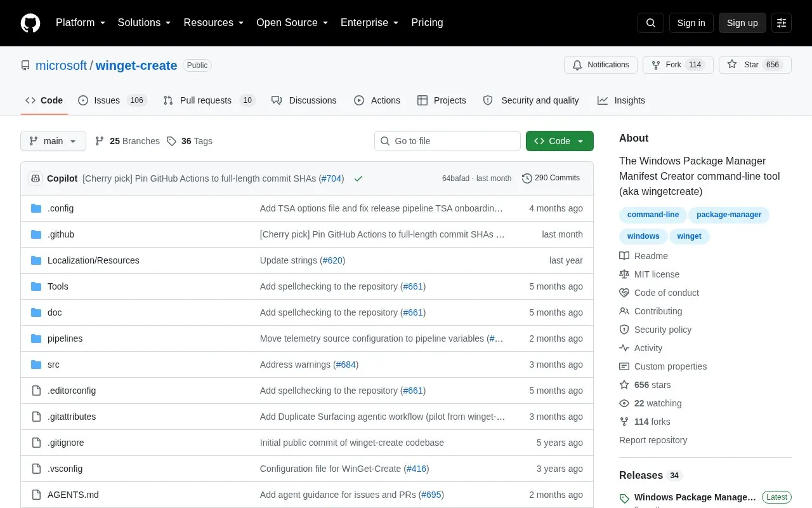Open the Actions tab

pyautogui.click(x=377, y=100)
